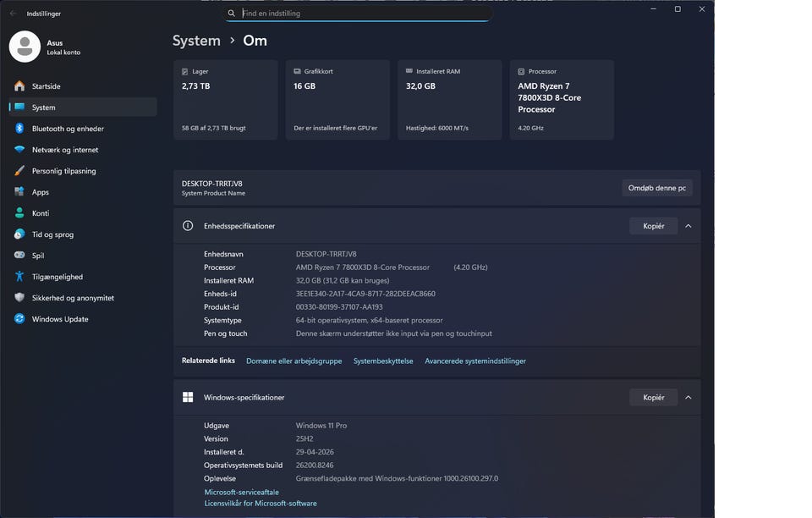Go to Sikkerhed og anonymitet settings

click(83, 298)
